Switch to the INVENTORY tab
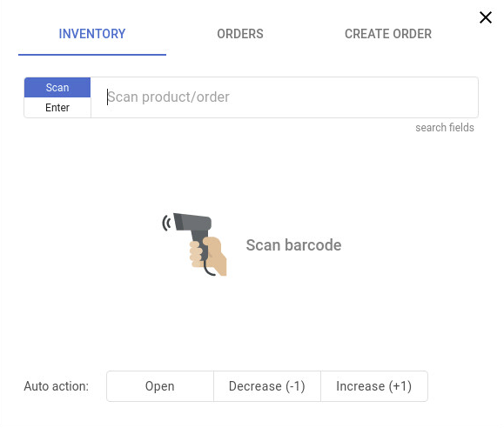Image resolution: width=504 pixels, height=428 pixels. point(92,34)
